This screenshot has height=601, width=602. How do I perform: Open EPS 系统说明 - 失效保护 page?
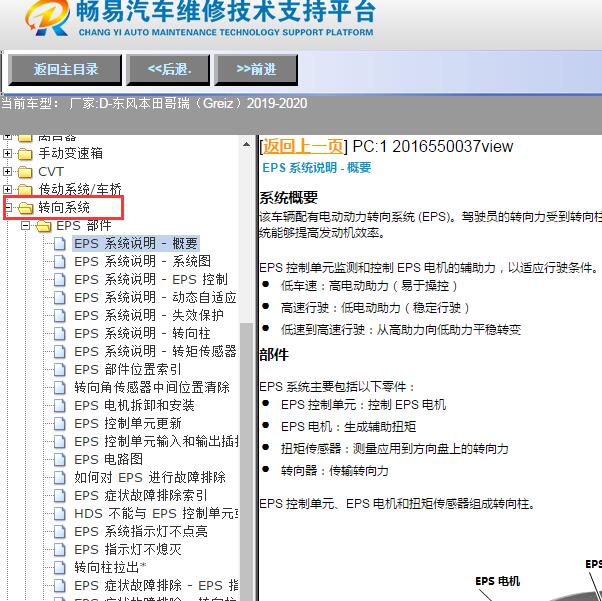tap(149, 315)
